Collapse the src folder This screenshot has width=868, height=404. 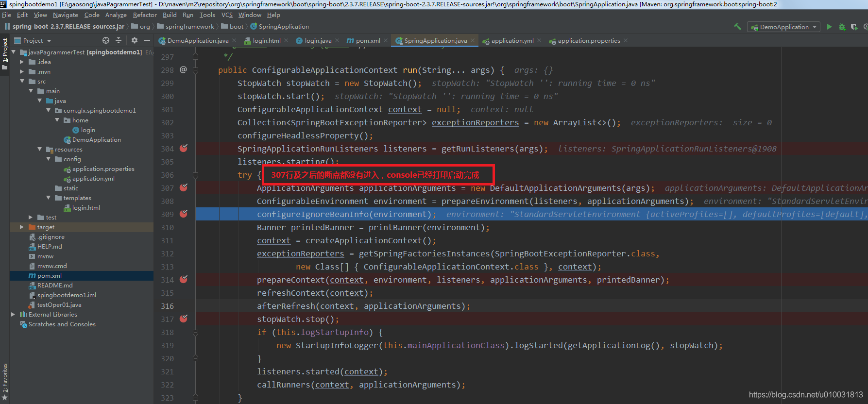pos(22,81)
